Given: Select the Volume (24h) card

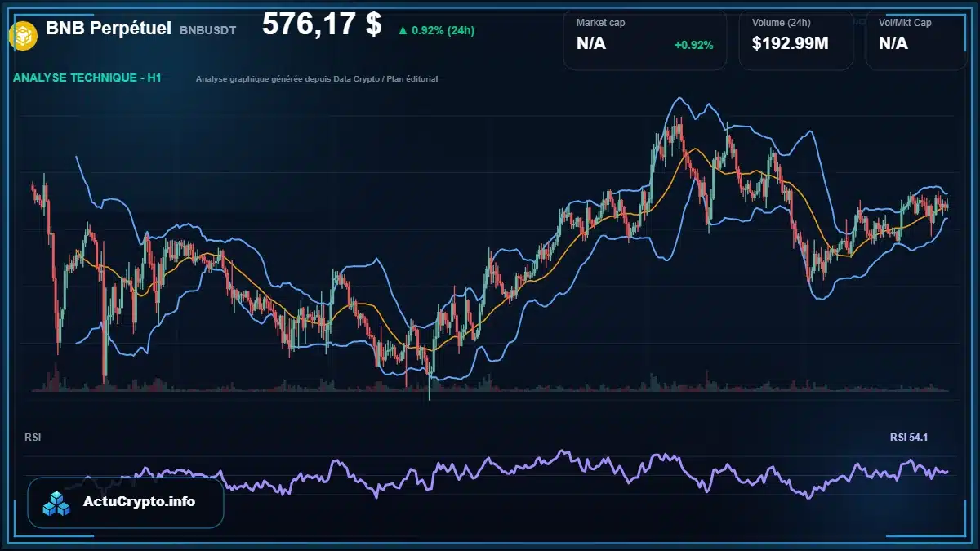Looking at the screenshot, I should click(796, 39).
